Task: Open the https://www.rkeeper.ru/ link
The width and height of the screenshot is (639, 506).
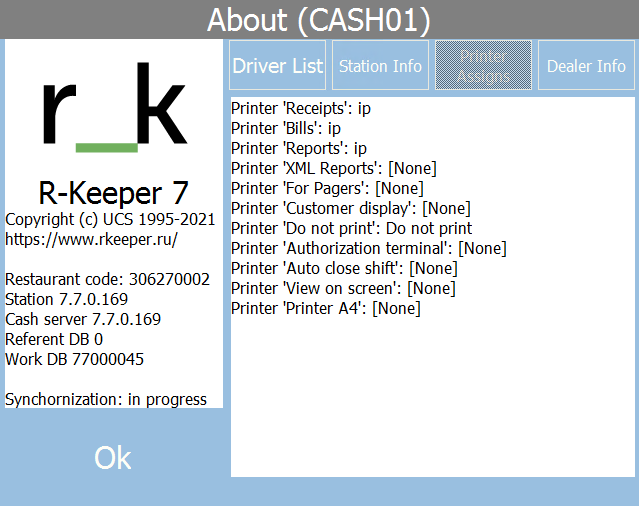Action: click(x=91, y=239)
